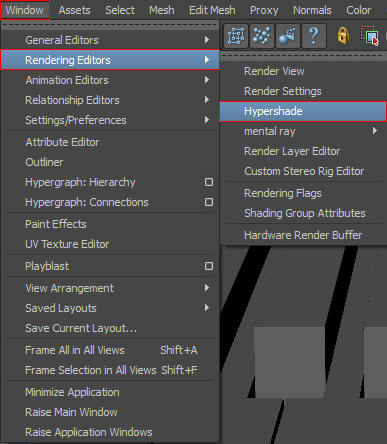The image size is (387, 444).
Task: Tear off the Window menu using dashed bar
Action: (x=110, y=25)
